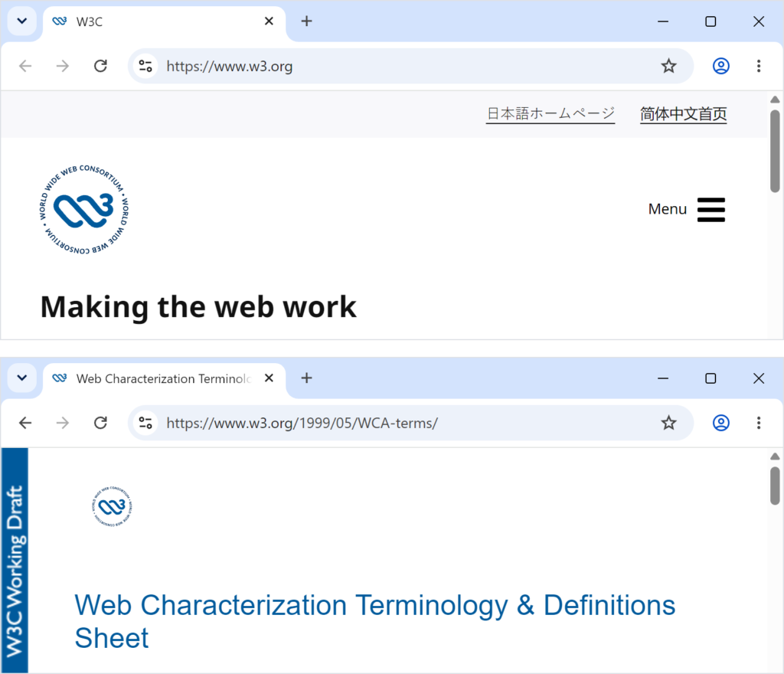The width and height of the screenshot is (784, 674).
Task: Bookmark the W3C home page with star
Action: [668, 66]
